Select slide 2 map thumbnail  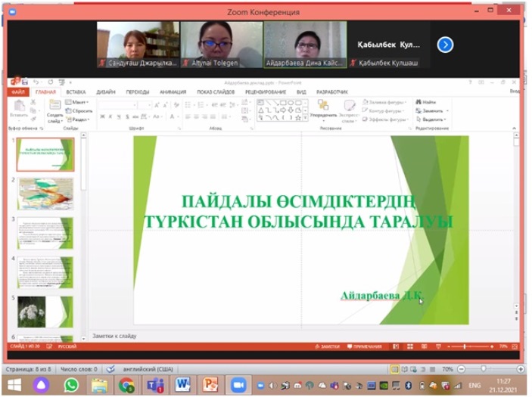[46, 194]
